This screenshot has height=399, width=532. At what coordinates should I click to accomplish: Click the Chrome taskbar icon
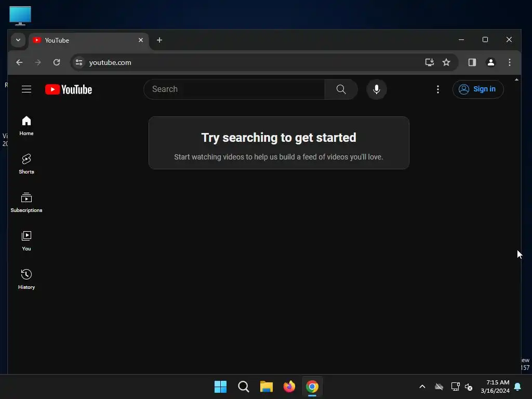point(312,387)
